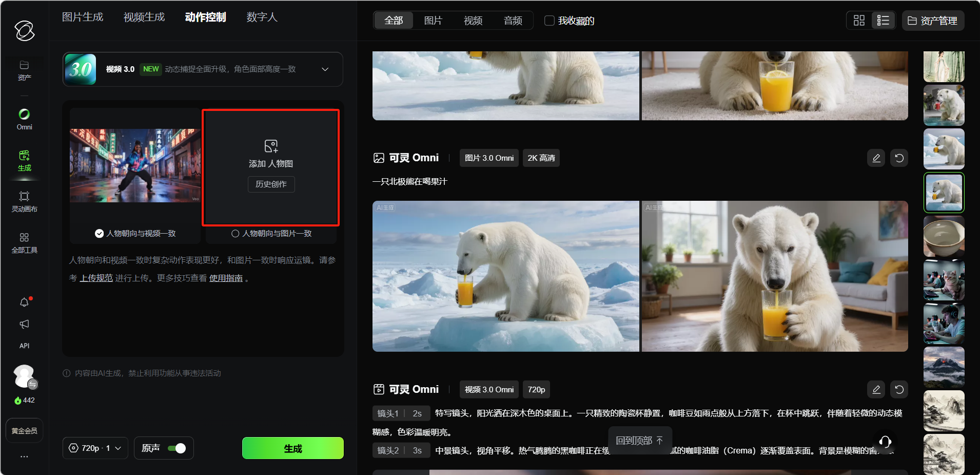Switch to grid view layout

pyautogui.click(x=859, y=21)
